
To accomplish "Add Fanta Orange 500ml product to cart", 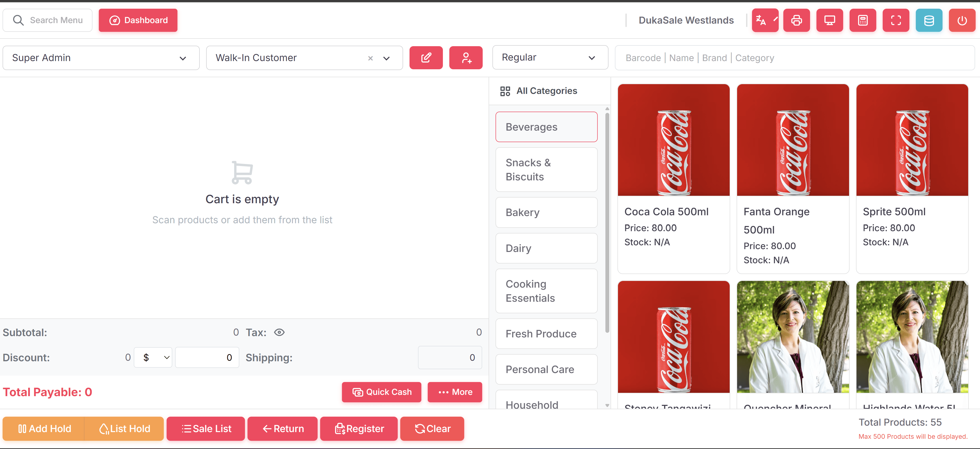I will 793,179.
